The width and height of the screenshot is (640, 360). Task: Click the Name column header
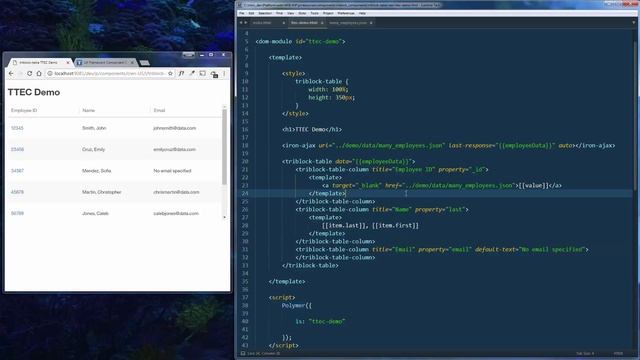[x=89, y=110]
